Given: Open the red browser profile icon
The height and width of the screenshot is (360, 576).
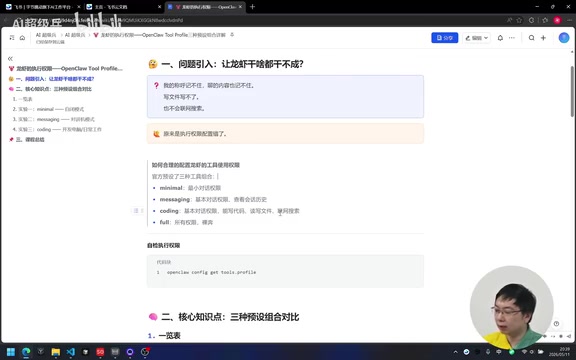Looking at the screenshot, I should point(557,20).
